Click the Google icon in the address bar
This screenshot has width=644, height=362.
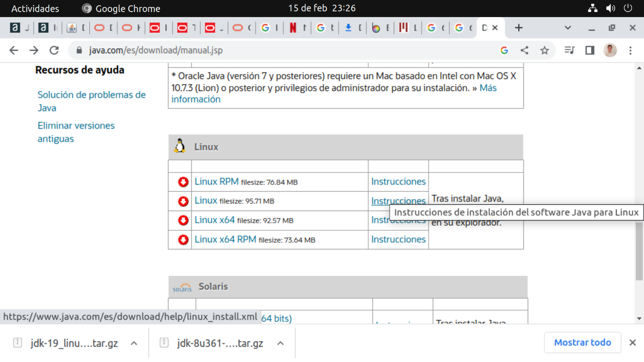[x=504, y=50]
